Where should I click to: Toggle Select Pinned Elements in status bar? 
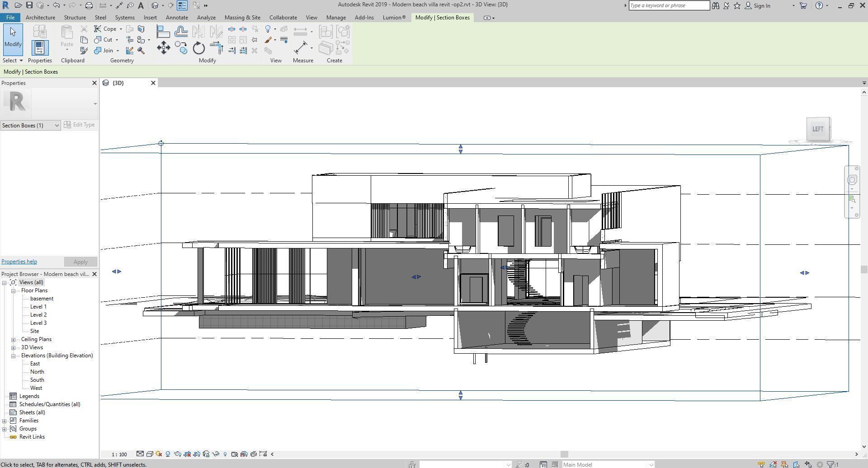785,464
